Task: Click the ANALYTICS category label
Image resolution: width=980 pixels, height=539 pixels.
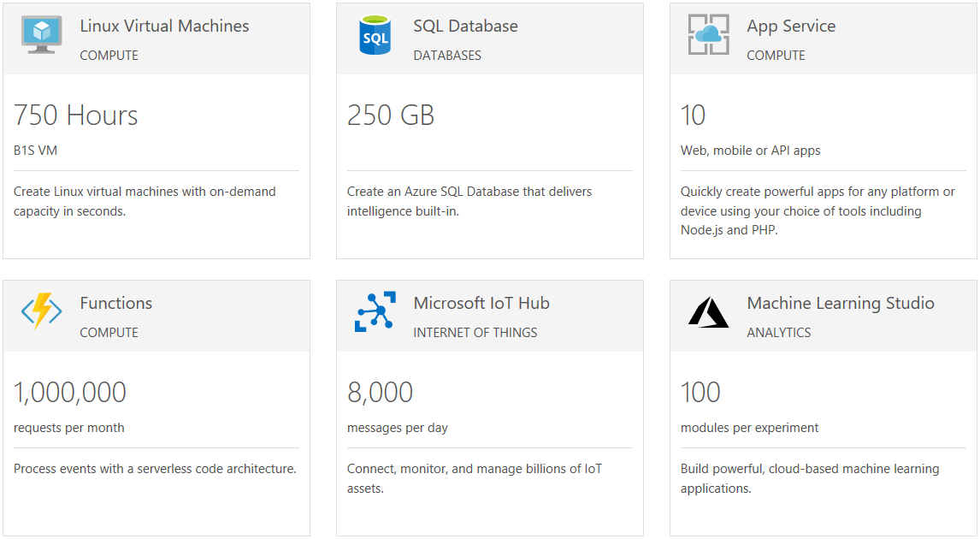Action: pos(778,333)
